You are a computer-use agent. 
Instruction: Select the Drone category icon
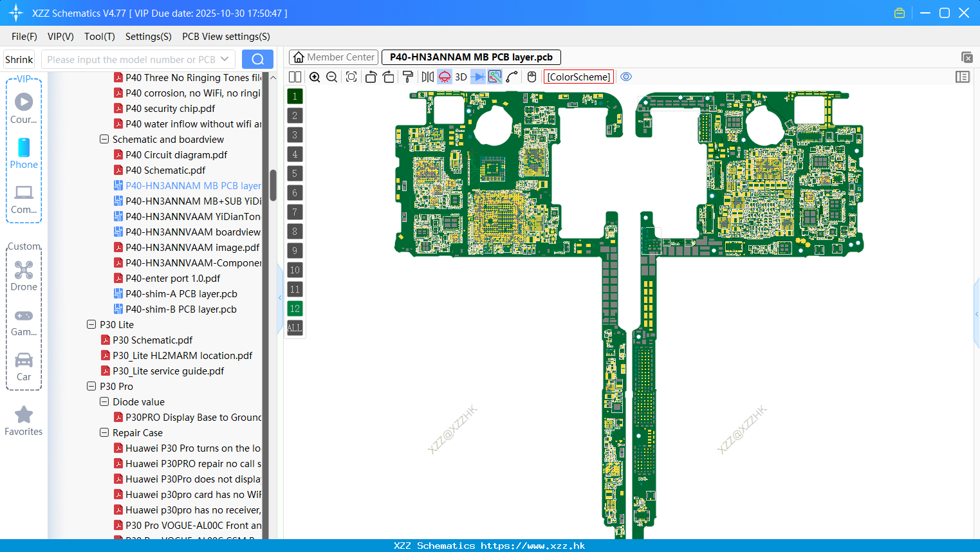24,275
